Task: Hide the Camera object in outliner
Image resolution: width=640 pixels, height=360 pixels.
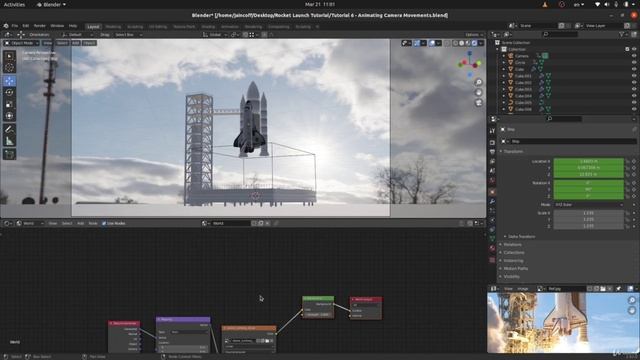Action: (x=634, y=56)
